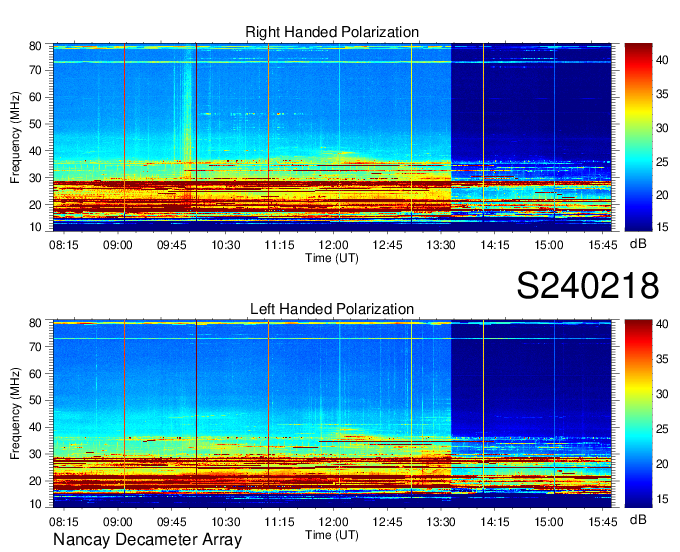Click the 40 MHz tick label on left-handed plot

point(35,427)
